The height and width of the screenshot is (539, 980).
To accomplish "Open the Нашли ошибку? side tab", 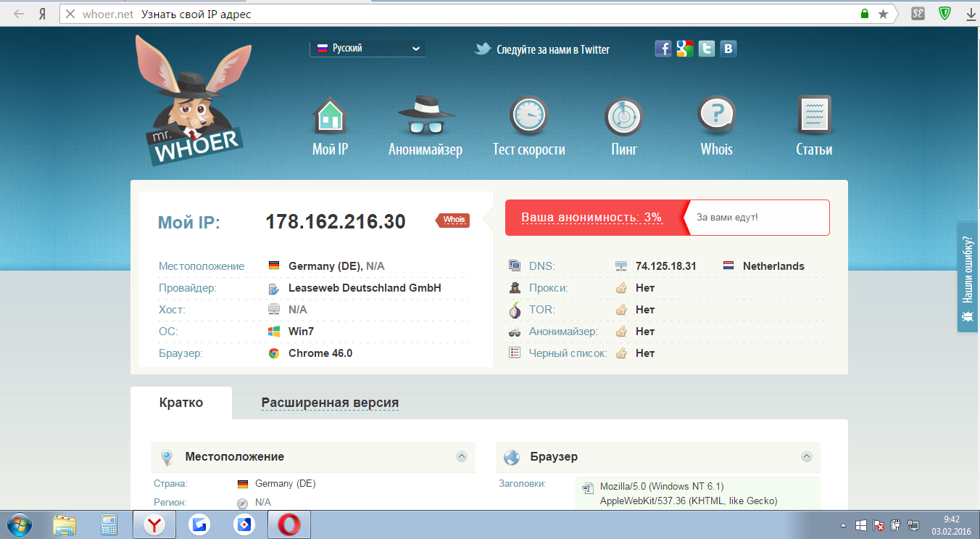I will click(x=967, y=277).
